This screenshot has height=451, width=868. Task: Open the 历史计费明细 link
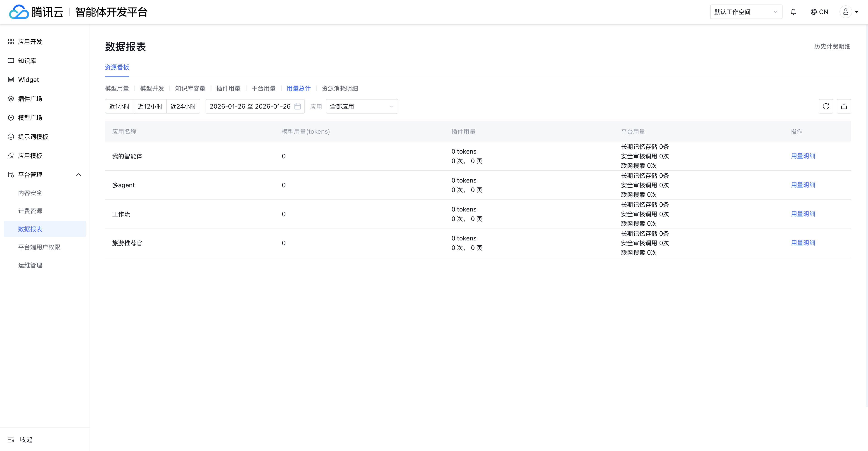(832, 47)
